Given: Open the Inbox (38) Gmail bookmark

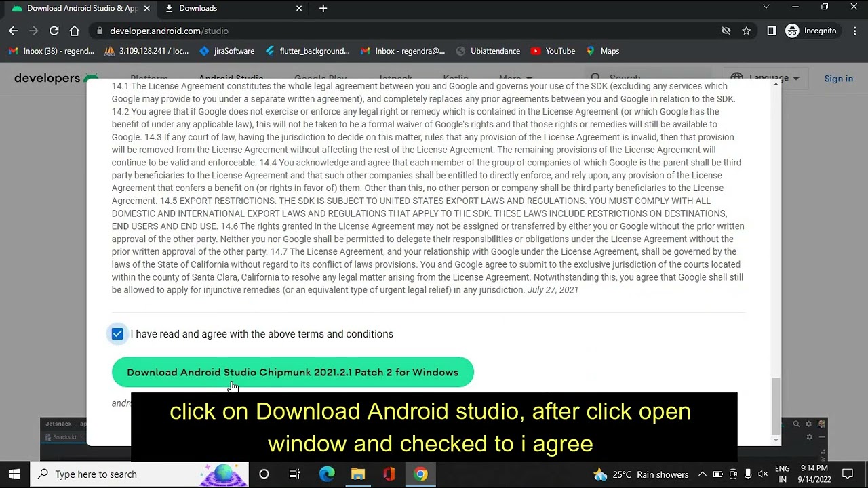Looking at the screenshot, I should [52, 51].
